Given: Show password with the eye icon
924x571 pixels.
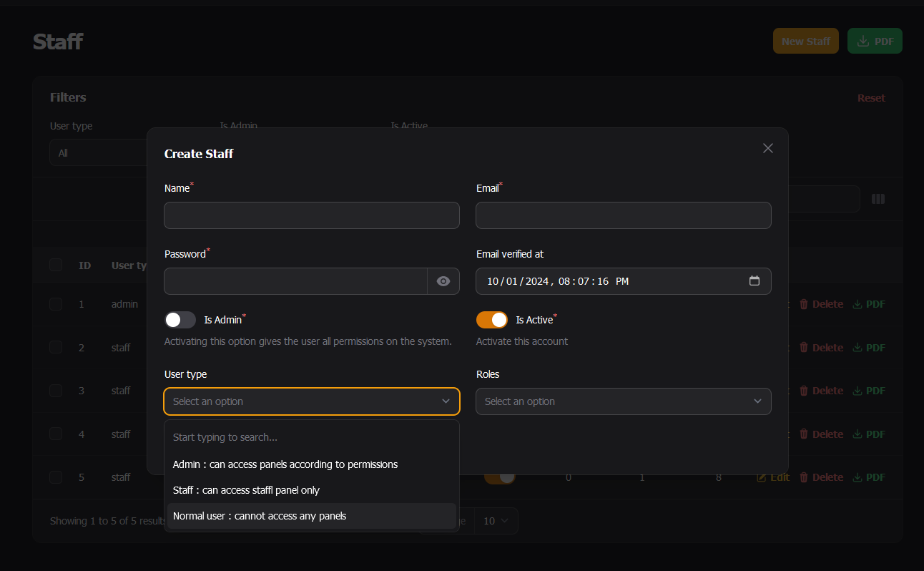Looking at the screenshot, I should 443,281.
